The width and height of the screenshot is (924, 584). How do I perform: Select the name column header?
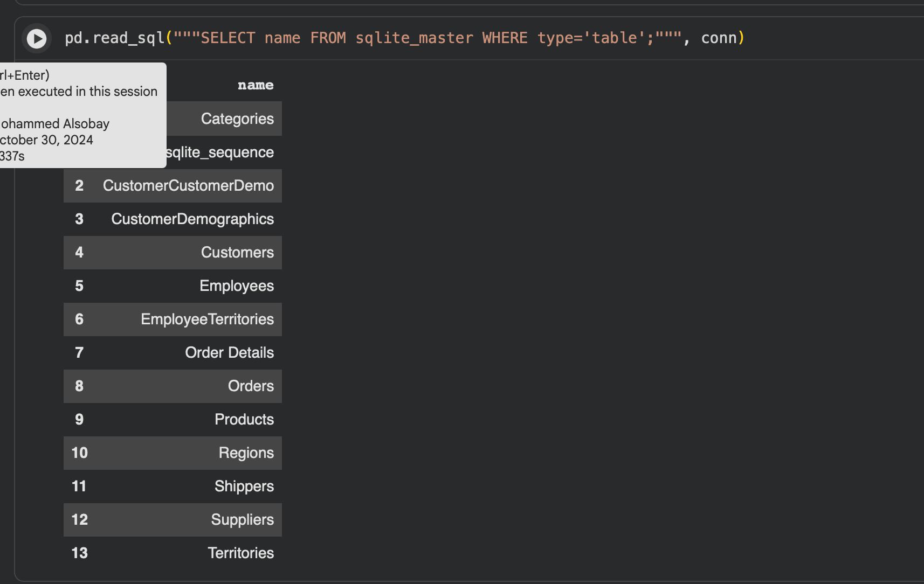click(x=256, y=85)
